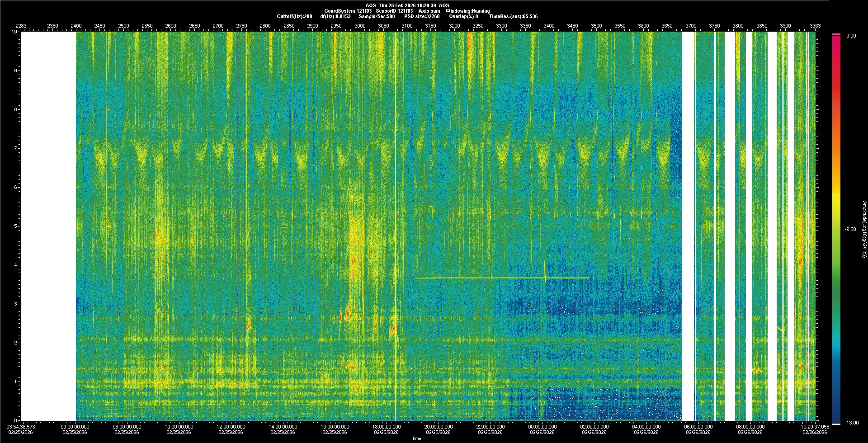Select the "Cutoff(Hz):200" parameter text
The height and width of the screenshot is (443, 868).
click(x=294, y=16)
